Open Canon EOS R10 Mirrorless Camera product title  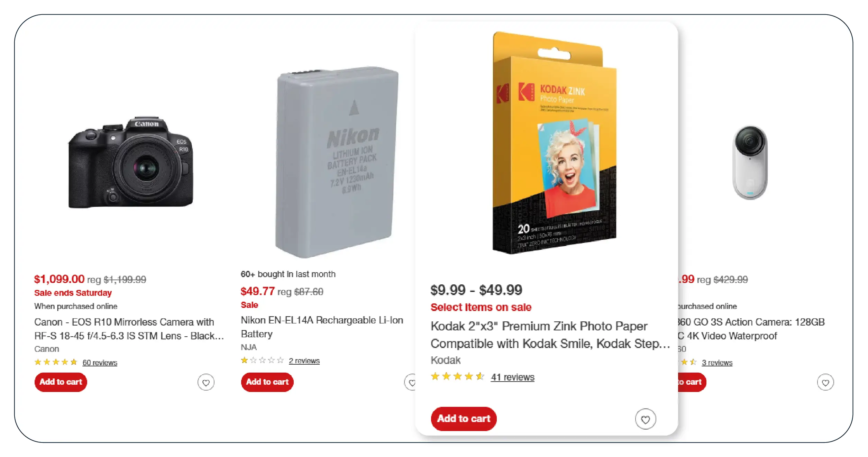(x=129, y=329)
